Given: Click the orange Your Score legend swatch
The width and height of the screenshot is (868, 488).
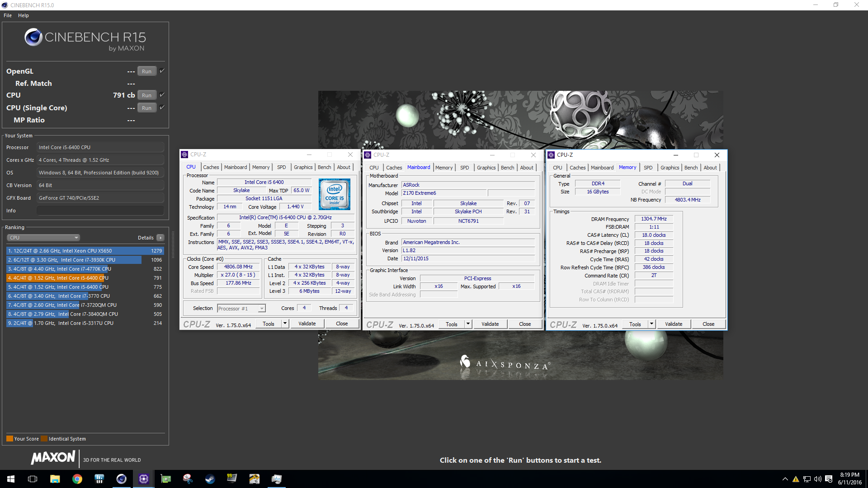Looking at the screenshot, I should click(x=9, y=439).
